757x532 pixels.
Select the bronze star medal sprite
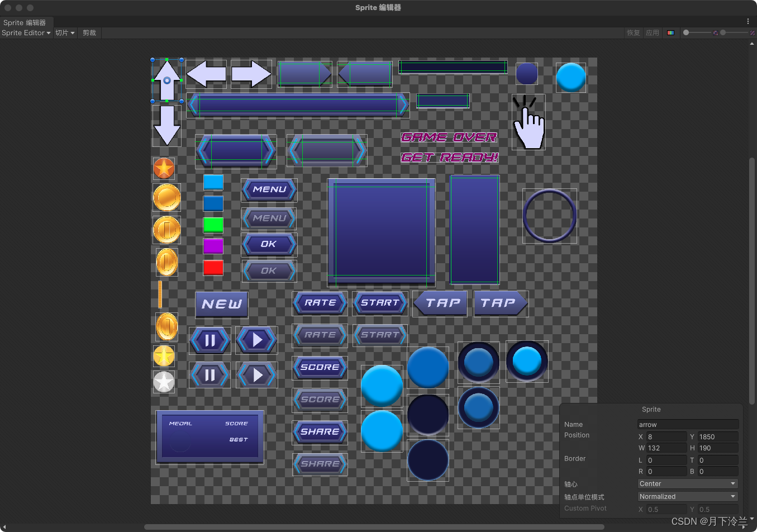[x=164, y=168]
